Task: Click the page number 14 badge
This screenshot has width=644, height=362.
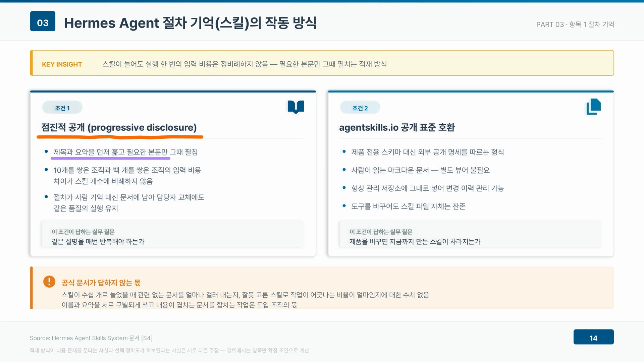Action: (593, 337)
